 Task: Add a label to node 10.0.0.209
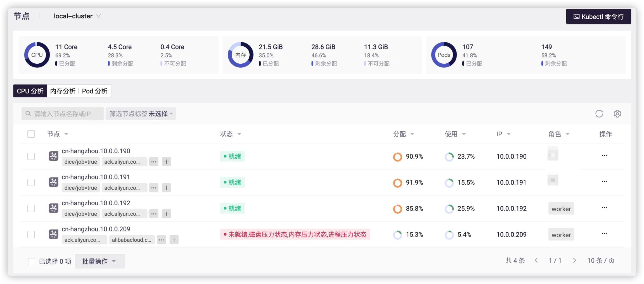tap(174, 240)
